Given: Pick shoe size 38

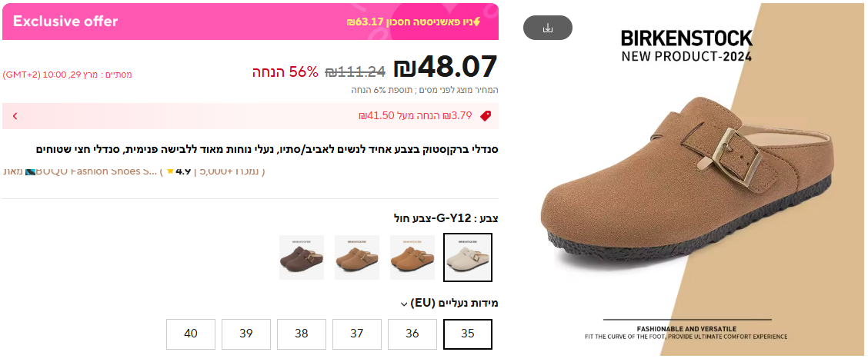Looking at the screenshot, I should (302, 334).
